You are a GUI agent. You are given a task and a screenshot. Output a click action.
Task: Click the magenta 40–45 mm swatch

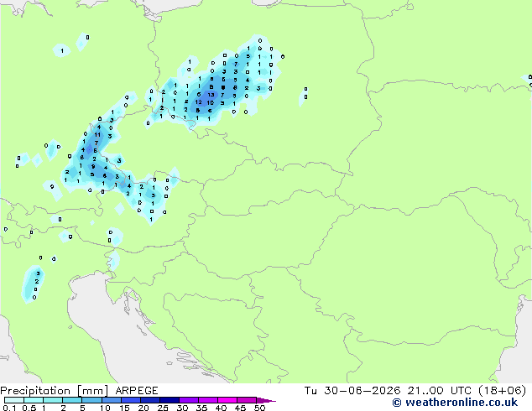pyautogui.click(x=227, y=400)
